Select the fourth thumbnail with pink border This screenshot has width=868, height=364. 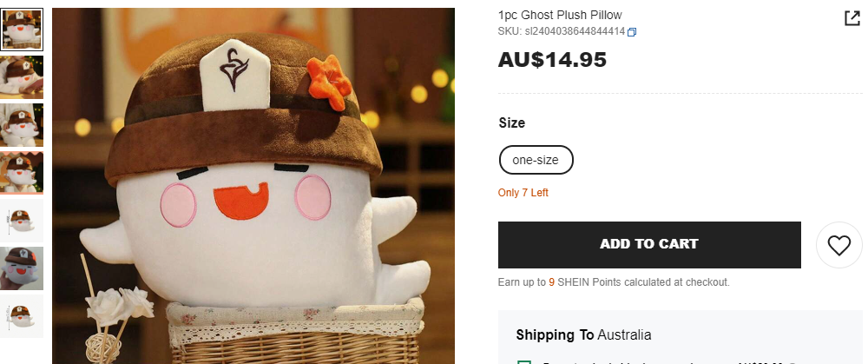(x=22, y=173)
